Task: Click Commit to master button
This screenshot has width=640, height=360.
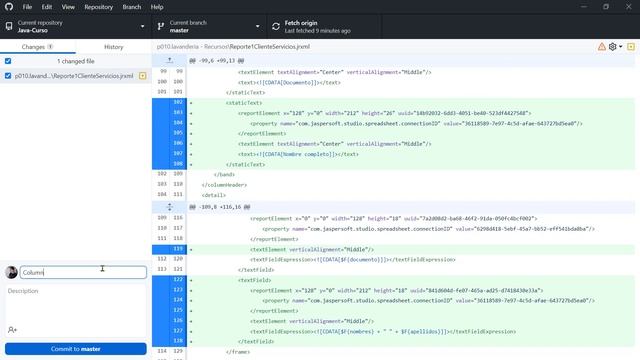Action: pyautogui.click(x=76, y=349)
